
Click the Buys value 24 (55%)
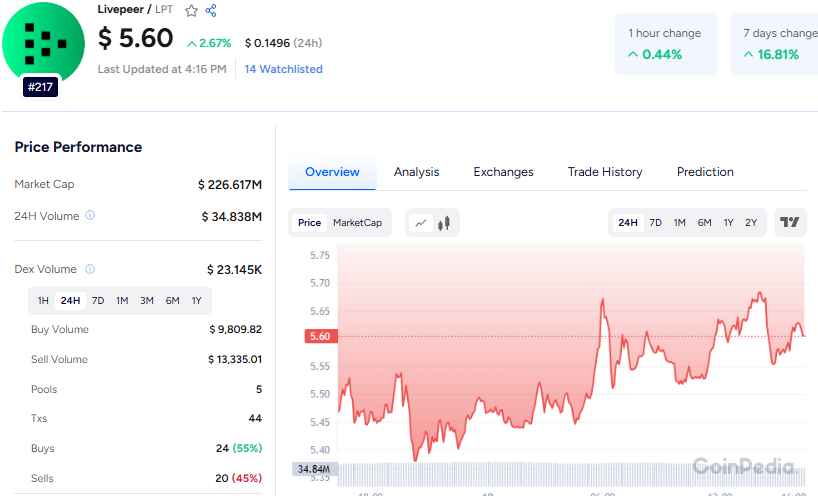coord(239,449)
